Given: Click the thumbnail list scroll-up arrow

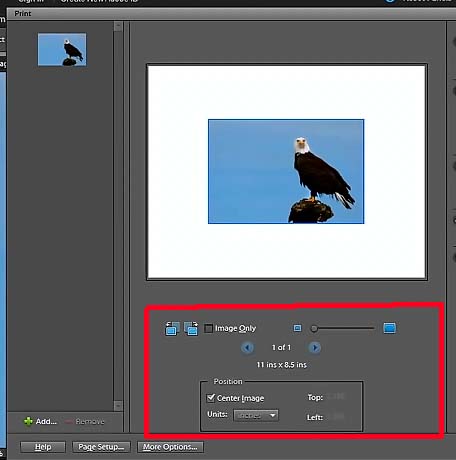Looking at the screenshot, I should (x=118, y=26).
